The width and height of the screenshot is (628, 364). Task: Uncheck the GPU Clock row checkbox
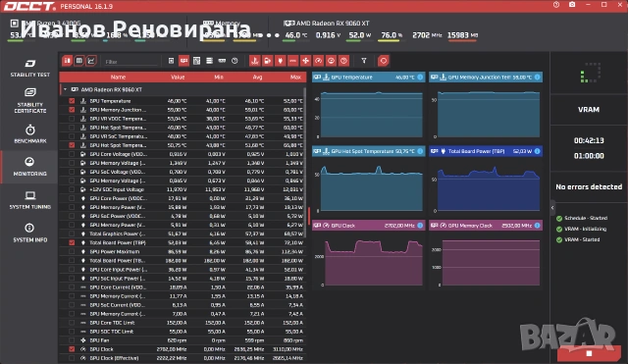72,349
